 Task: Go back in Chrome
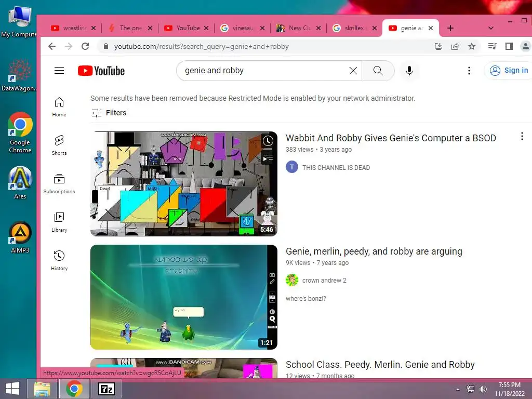tap(51, 46)
